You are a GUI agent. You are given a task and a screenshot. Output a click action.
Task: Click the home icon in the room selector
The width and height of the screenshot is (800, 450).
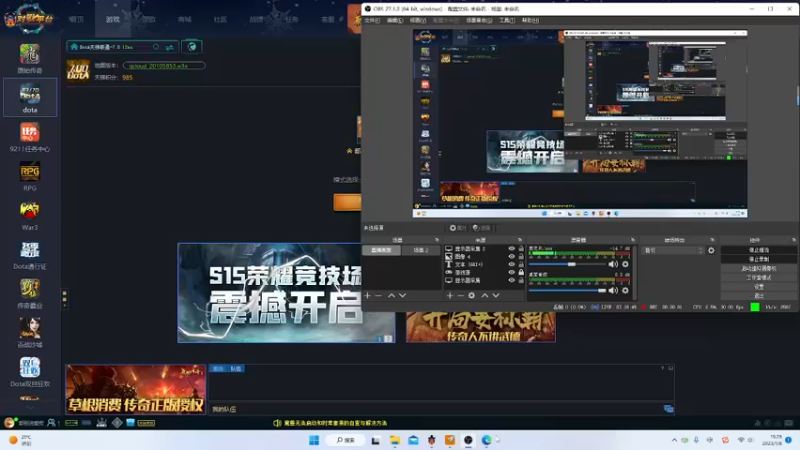pos(74,47)
